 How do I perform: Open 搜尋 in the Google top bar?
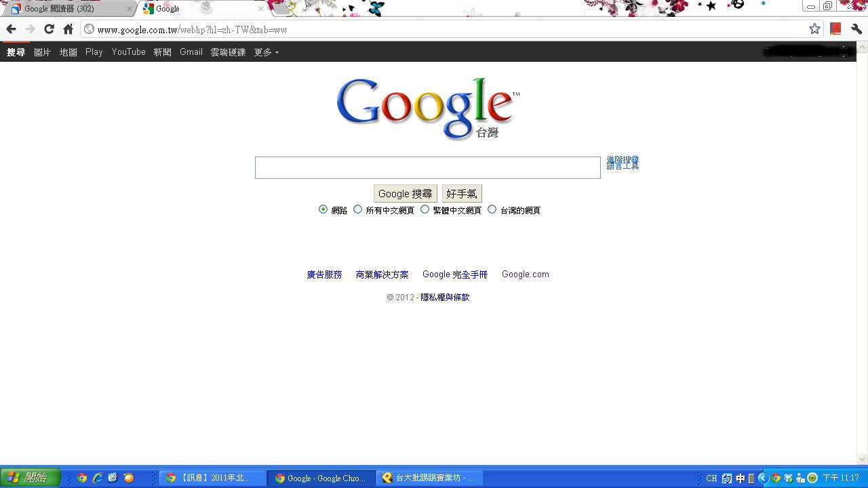[16, 52]
